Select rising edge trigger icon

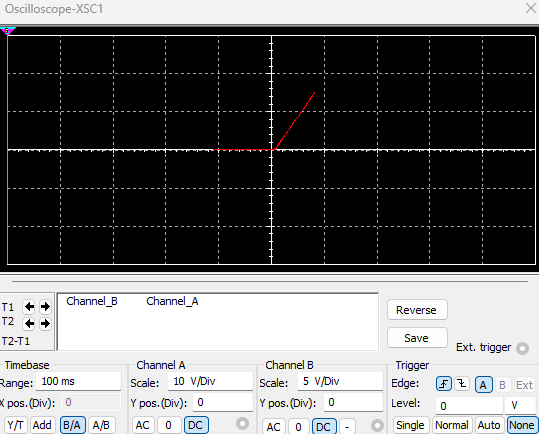click(x=444, y=384)
